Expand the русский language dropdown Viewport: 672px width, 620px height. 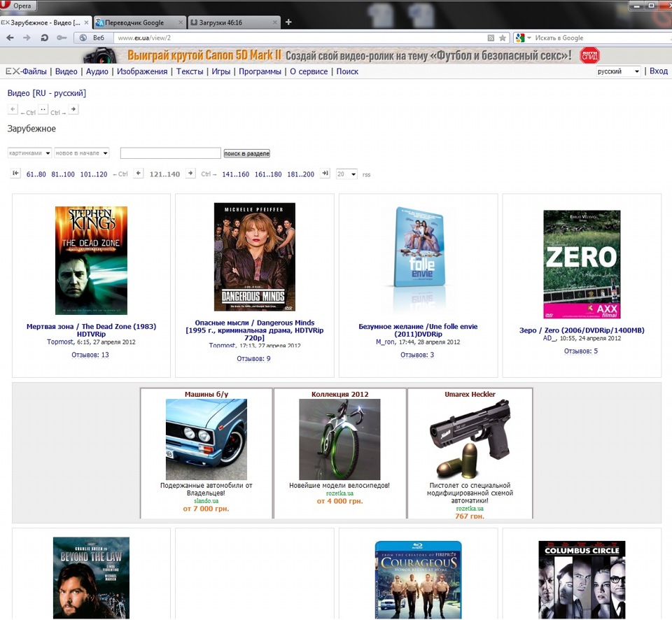[x=618, y=71]
